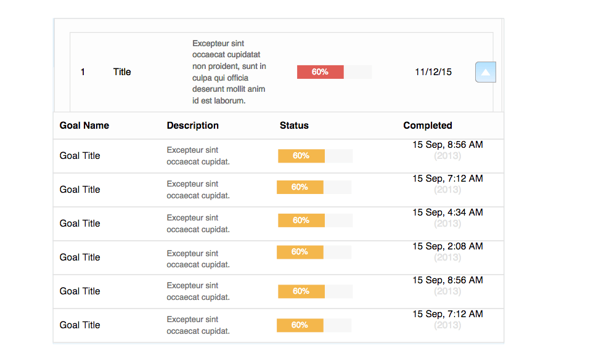This screenshot has width=604, height=364.
Task: Collapse the expanded row with the up arrow
Action: point(486,72)
